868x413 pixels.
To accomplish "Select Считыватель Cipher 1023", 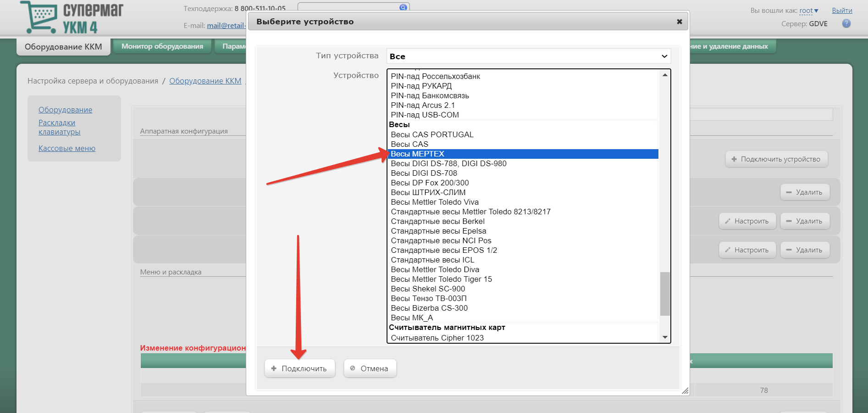I will click(523, 338).
